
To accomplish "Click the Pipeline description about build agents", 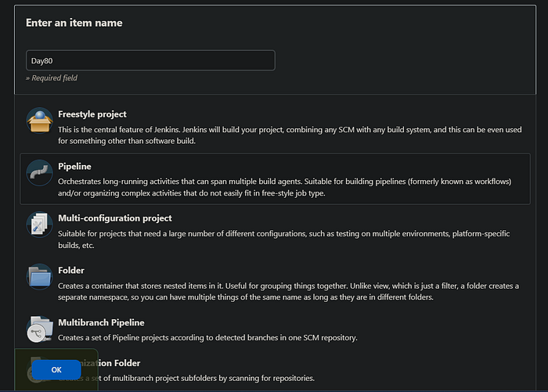I will click(x=284, y=187).
